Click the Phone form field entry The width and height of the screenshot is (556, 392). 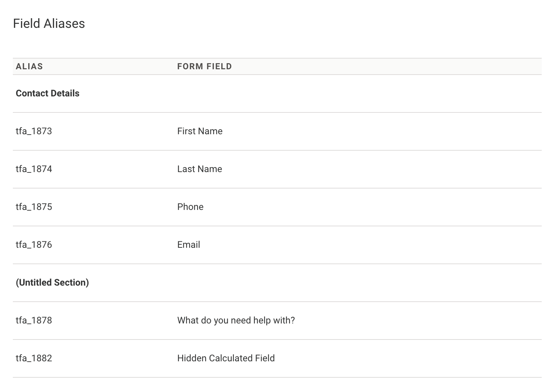[190, 207]
